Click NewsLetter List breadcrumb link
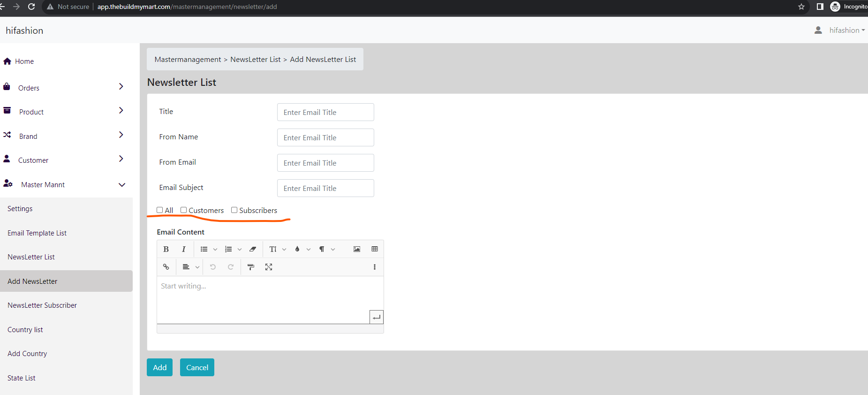This screenshot has width=868, height=395. click(x=256, y=60)
